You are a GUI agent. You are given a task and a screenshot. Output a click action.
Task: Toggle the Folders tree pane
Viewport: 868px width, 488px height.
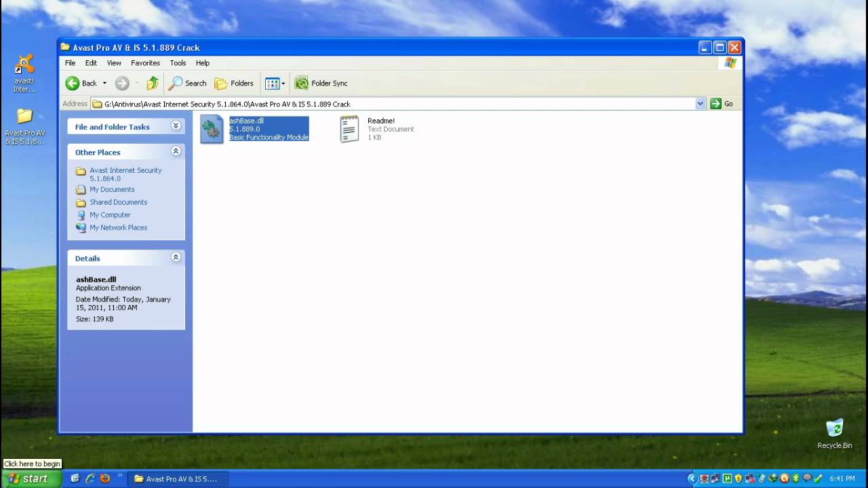[x=234, y=83]
